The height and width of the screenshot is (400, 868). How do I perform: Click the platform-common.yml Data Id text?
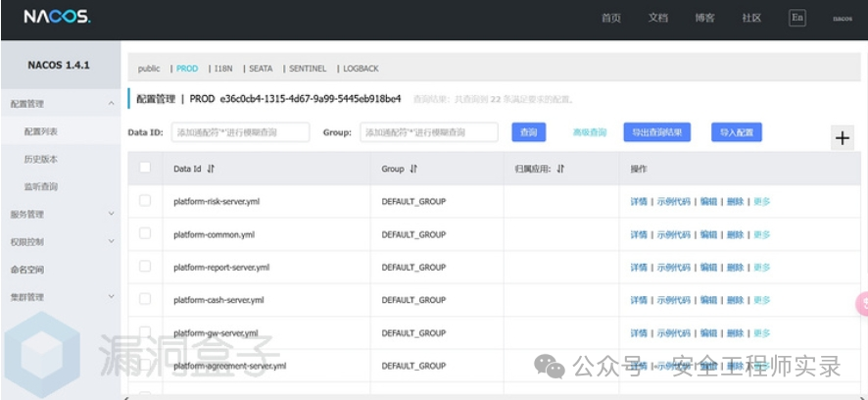point(214,235)
